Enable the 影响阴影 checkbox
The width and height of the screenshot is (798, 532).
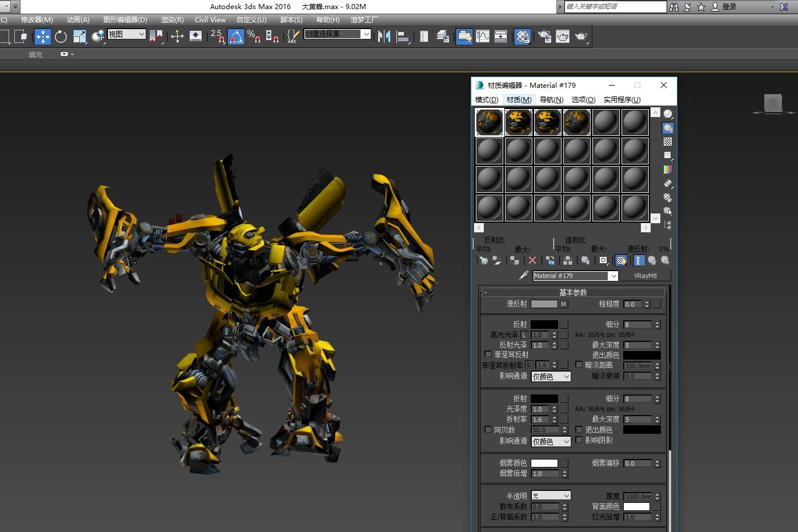pyautogui.click(x=579, y=440)
